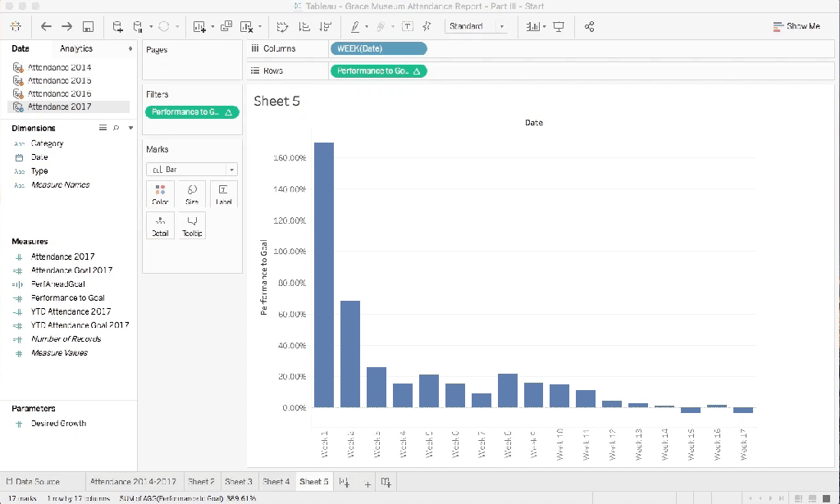Search fields using magnifier icon
The image size is (840, 504).
(116, 128)
